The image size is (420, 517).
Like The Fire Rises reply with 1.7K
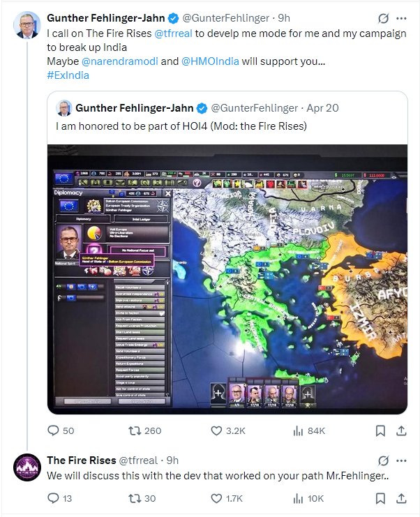point(216,498)
